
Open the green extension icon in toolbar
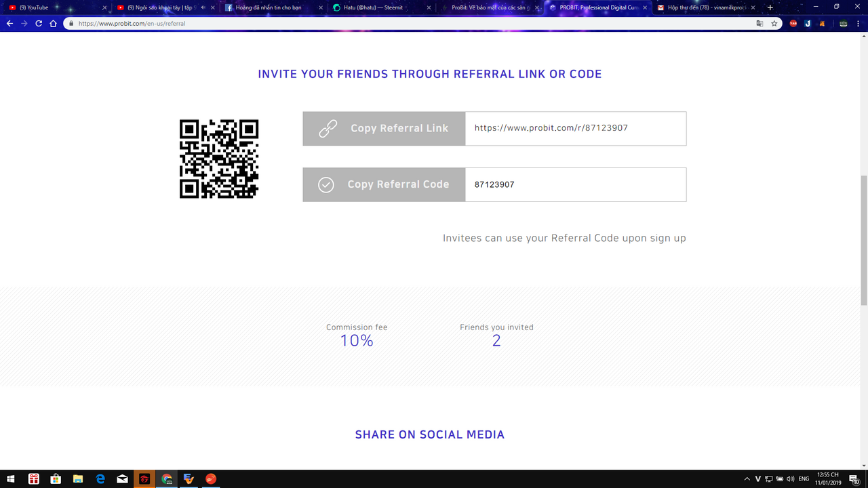(x=844, y=23)
